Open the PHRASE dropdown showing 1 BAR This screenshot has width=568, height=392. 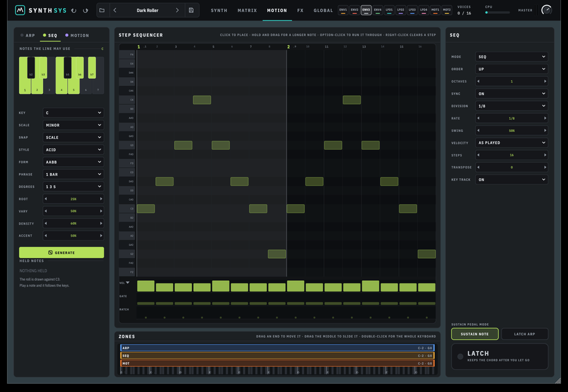[x=73, y=174]
